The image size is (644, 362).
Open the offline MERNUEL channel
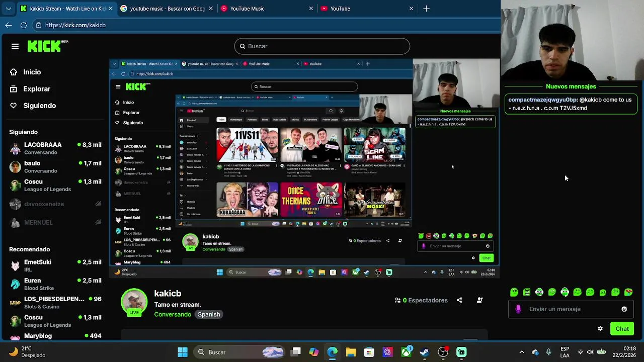[x=55, y=222]
